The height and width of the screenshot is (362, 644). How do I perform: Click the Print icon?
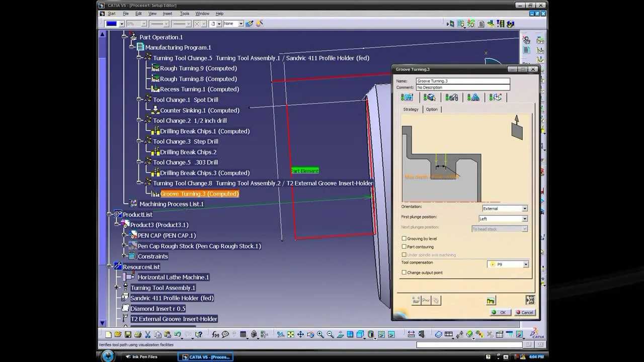138,334
